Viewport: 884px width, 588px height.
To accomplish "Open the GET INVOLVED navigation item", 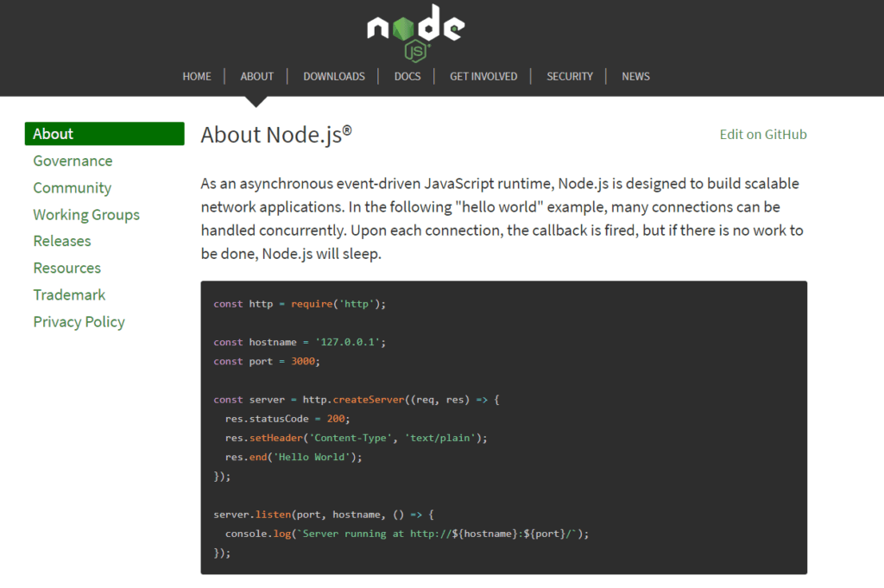I will point(483,76).
